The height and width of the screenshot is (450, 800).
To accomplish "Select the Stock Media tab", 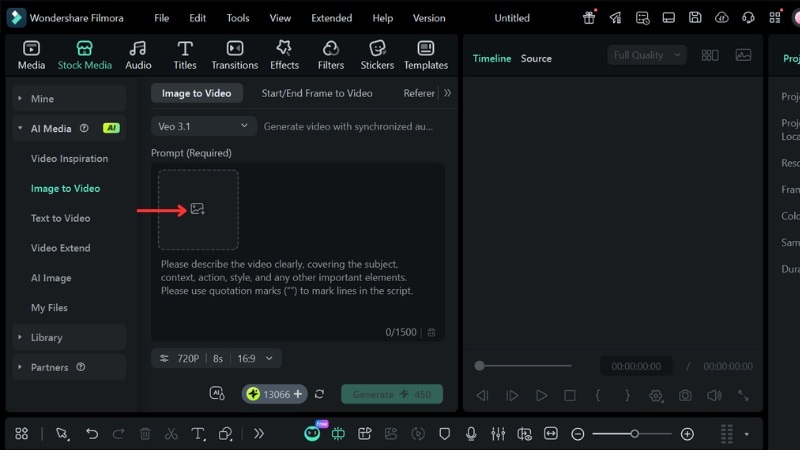I will click(85, 55).
